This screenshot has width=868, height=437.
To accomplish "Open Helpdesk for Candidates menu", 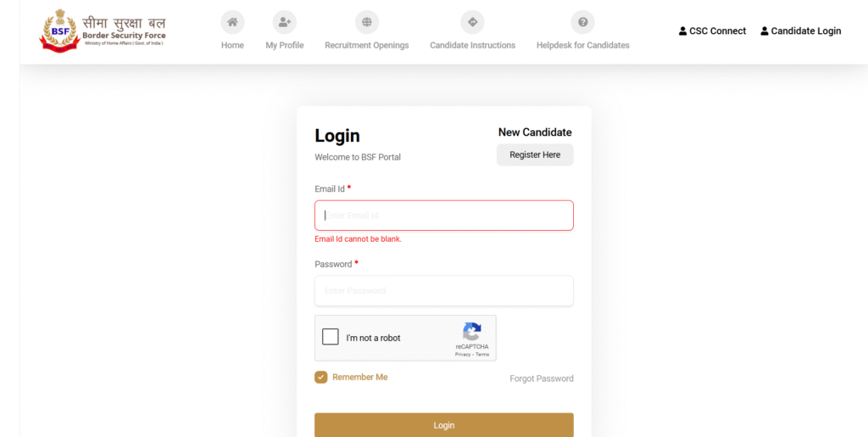I will (583, 45).
